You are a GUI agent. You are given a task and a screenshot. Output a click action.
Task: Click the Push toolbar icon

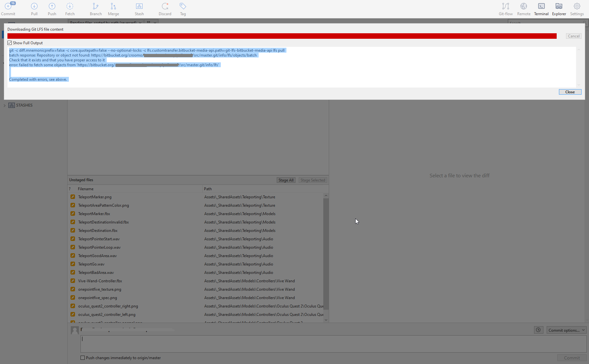[x=52, y=9]
